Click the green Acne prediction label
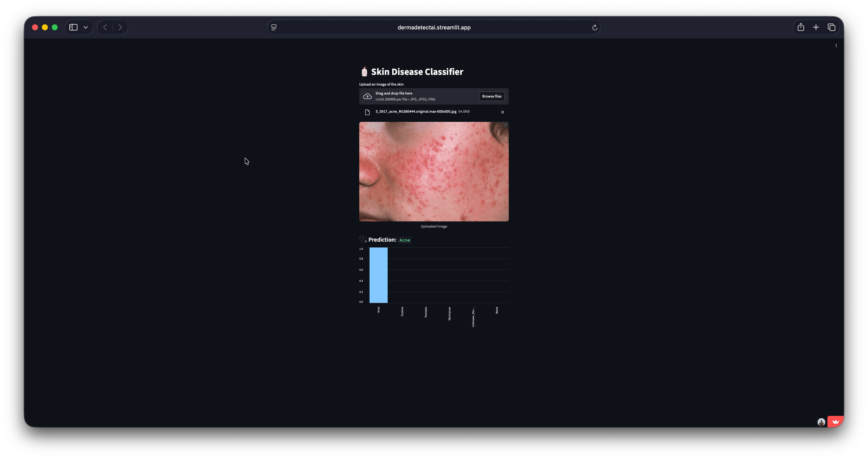The height and width of the screenshot is (459, 868). (404, 240)
